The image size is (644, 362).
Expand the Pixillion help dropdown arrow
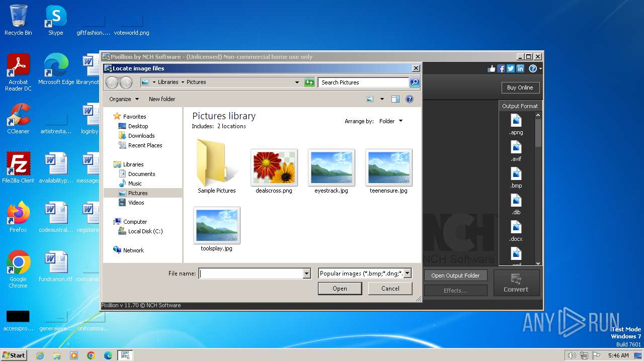point(540,68)
